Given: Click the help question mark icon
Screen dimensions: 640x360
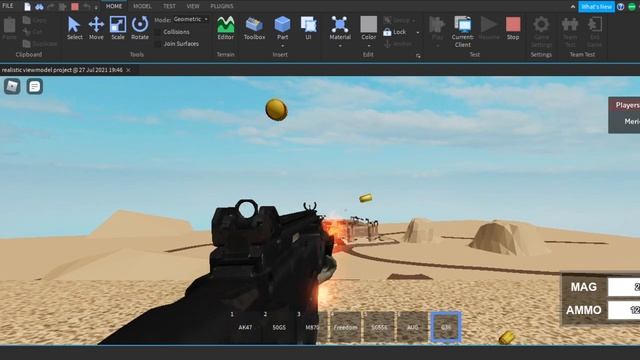Looking at the screenshot, I should tap(620, 7).
